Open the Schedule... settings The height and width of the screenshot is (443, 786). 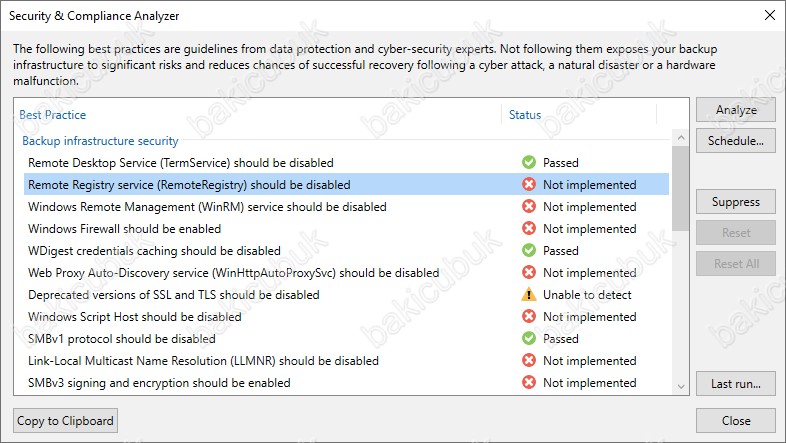click(x=736, y=141)
